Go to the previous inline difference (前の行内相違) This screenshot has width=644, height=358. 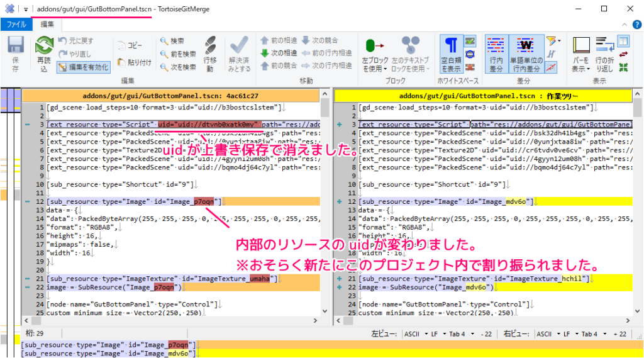click(x=327, y=53)
